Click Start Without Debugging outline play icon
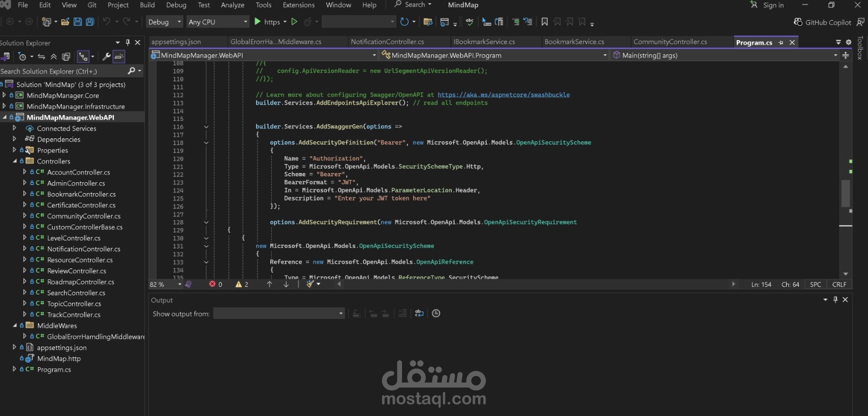This screenshot has height=416, width=868. coord(295,22)
